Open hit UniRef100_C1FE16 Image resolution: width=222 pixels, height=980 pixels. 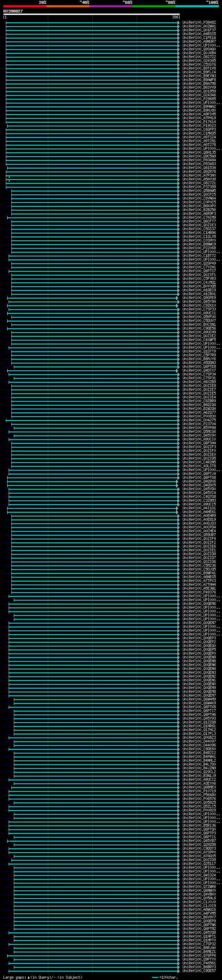(x=199, y=38)
